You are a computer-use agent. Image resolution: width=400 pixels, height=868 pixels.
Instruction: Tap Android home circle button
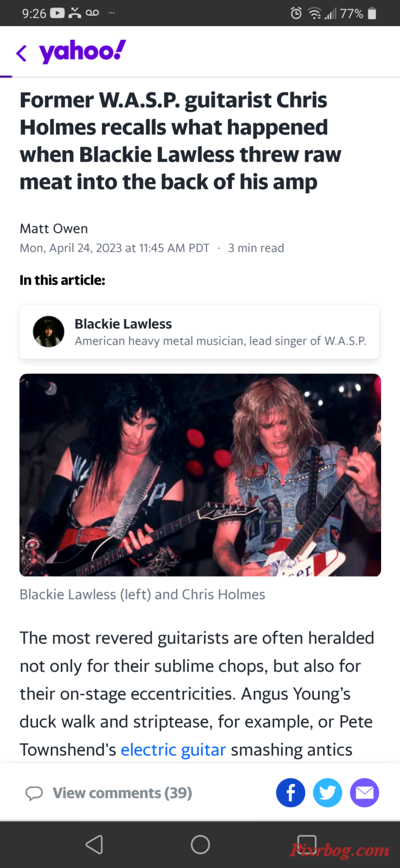pyautogui.click(x=200, y=844)
